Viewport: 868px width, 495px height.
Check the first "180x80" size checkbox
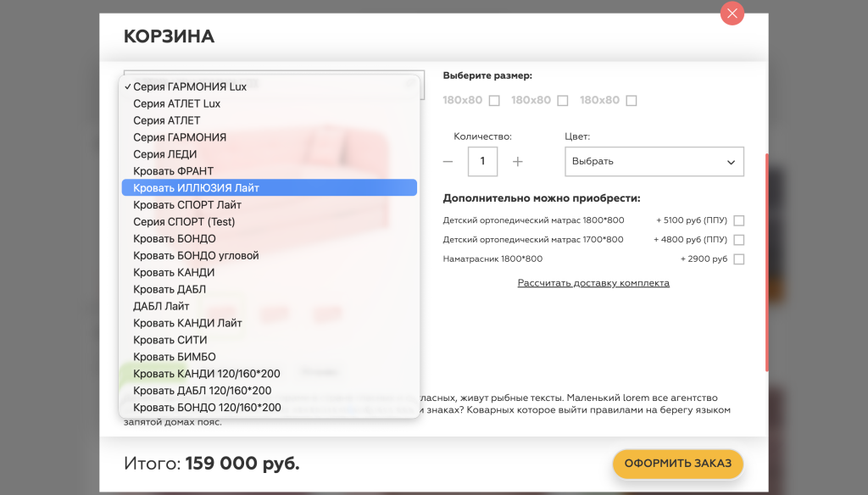pos(494,99)
